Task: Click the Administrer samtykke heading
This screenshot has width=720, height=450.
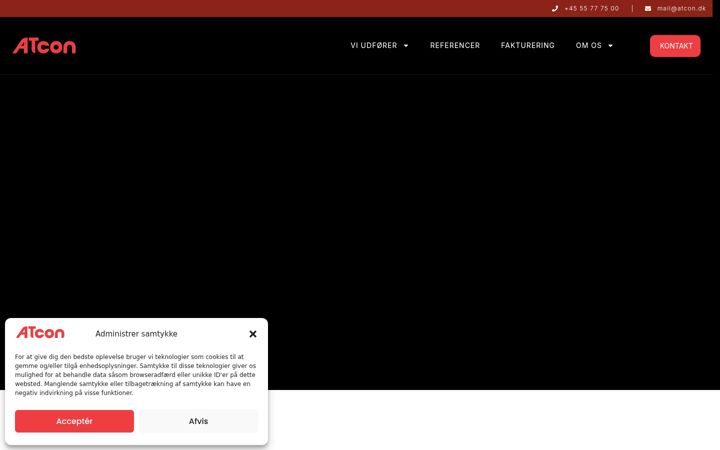Action: point(136,334)
